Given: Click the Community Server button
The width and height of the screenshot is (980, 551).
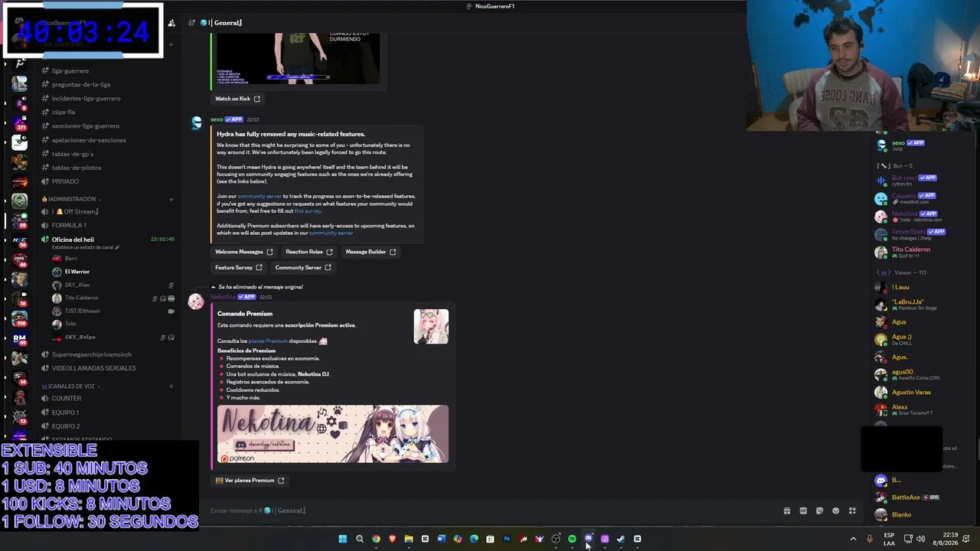Looking at the screenshot, I should pos(303,268).
